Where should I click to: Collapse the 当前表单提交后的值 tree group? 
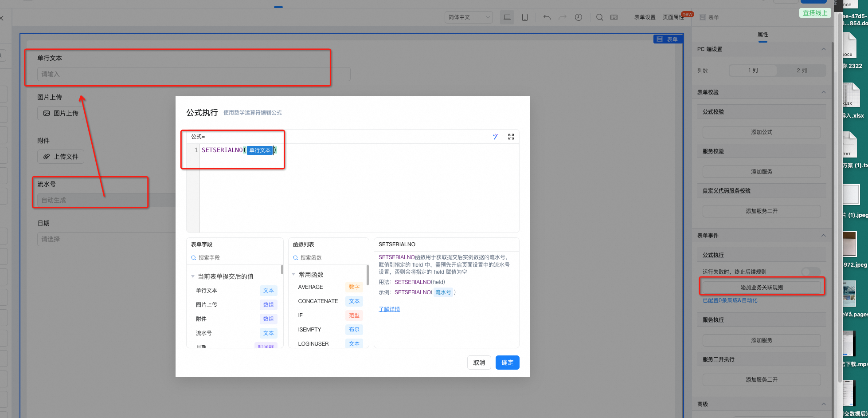[x=193, y=276]
